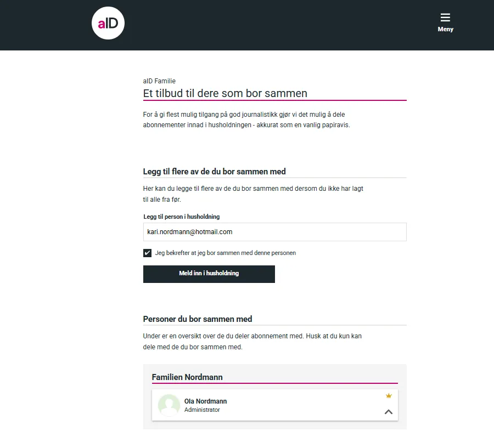Click the aID logo in the header
494x448 pixels.
pos(108,23)
